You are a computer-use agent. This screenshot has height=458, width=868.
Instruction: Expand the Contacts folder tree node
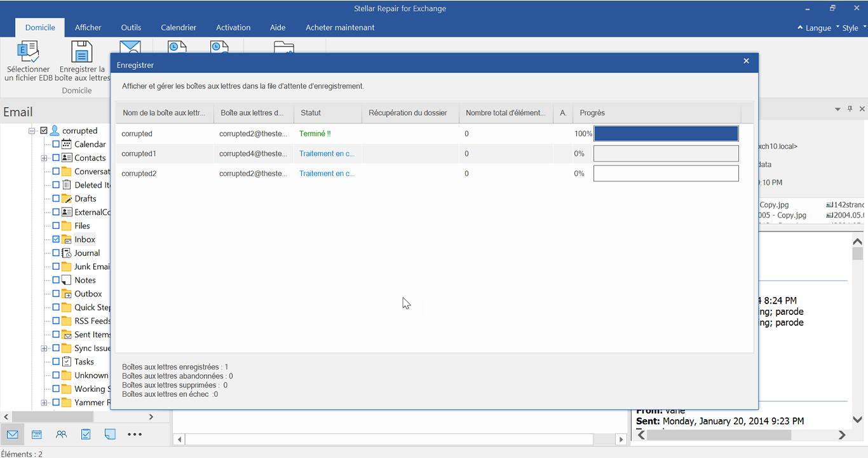point(44,158)
